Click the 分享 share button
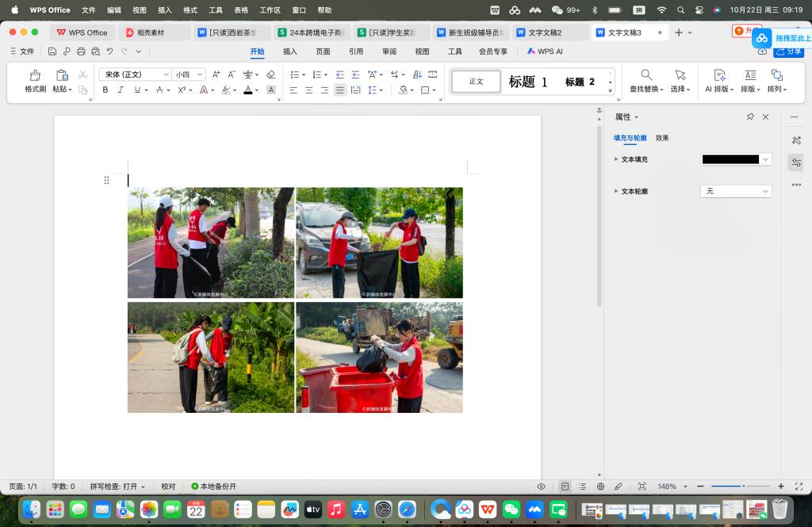The height and width of the screenshot is (527, 812). [x=789, y=52]
